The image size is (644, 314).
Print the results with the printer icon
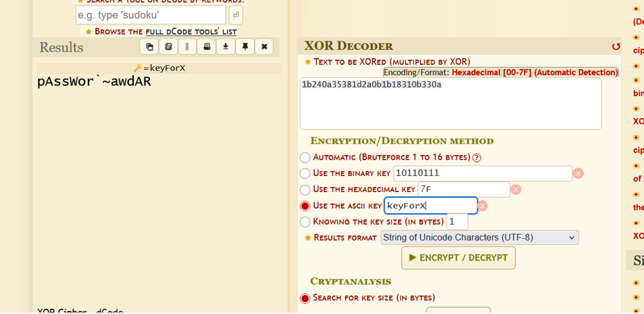tap(206, 47)
